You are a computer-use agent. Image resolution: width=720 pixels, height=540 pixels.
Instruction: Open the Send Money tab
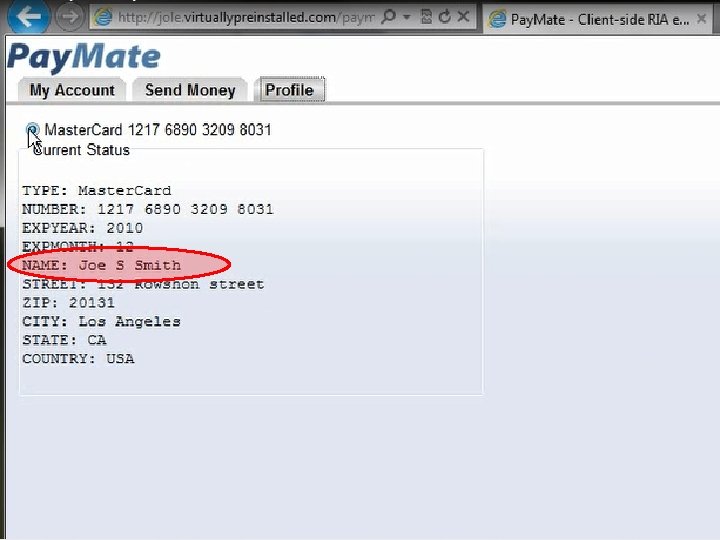[x=190, y=90]
